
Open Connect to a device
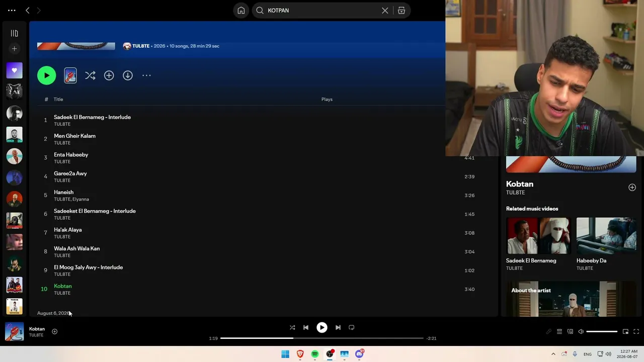570,332
